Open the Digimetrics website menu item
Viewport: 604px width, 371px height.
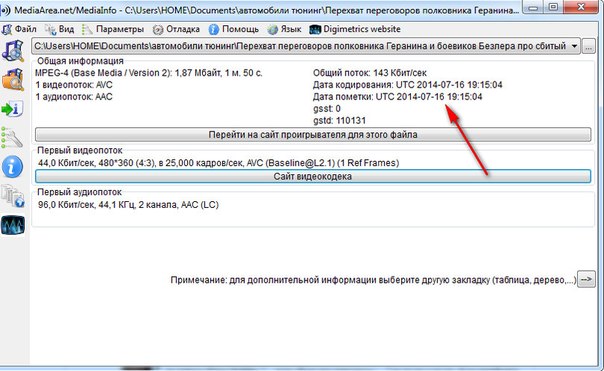coord(355,29)
